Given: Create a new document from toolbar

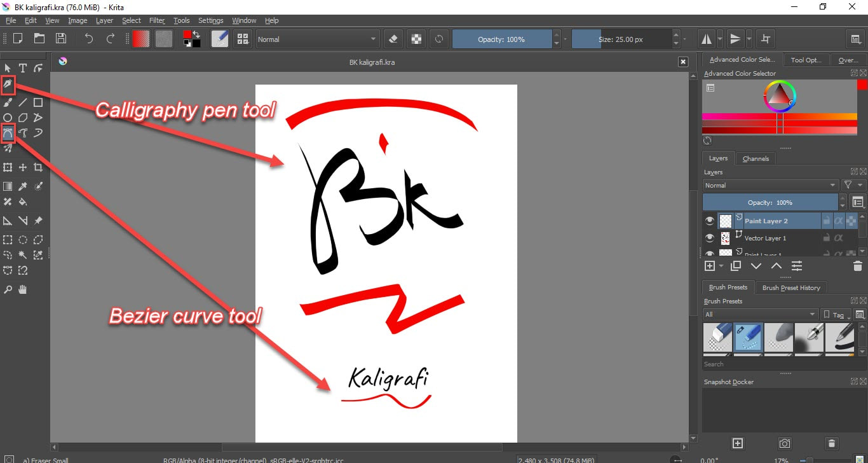Looking at the screenshot, I should 18,39.
